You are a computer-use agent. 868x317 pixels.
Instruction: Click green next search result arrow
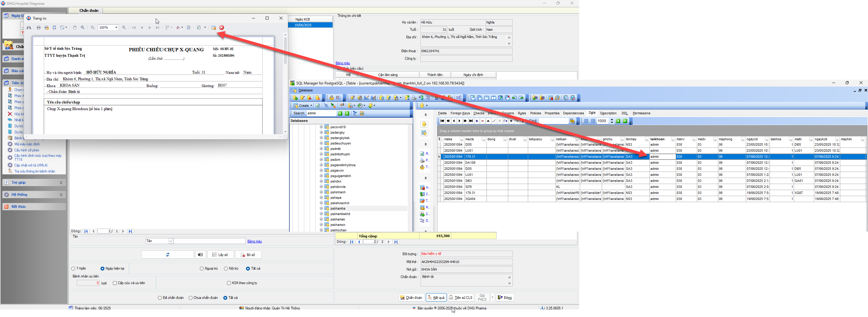click(347, 113)
